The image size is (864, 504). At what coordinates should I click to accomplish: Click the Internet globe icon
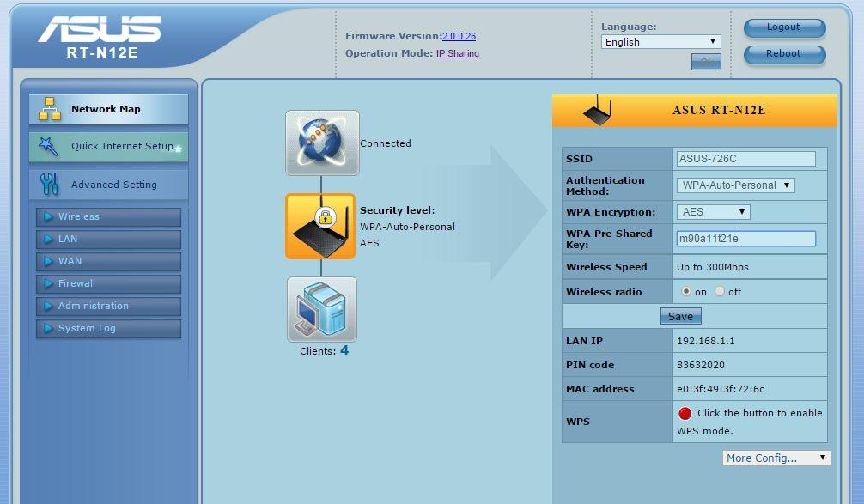click(x=322, y=143)
